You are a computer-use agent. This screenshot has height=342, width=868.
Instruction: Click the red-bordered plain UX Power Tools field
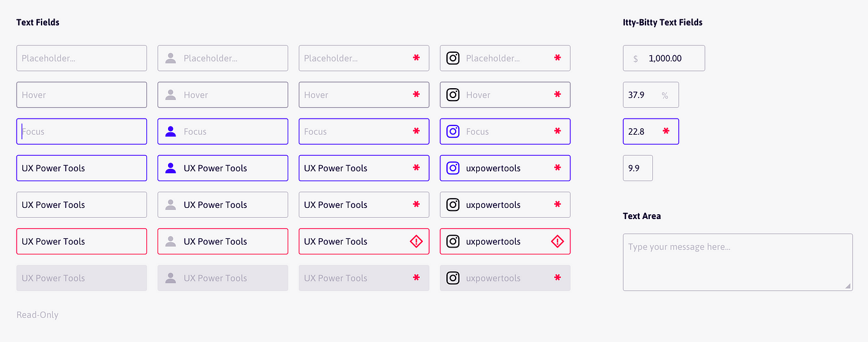pyautogui.click(x=82, y=241)
